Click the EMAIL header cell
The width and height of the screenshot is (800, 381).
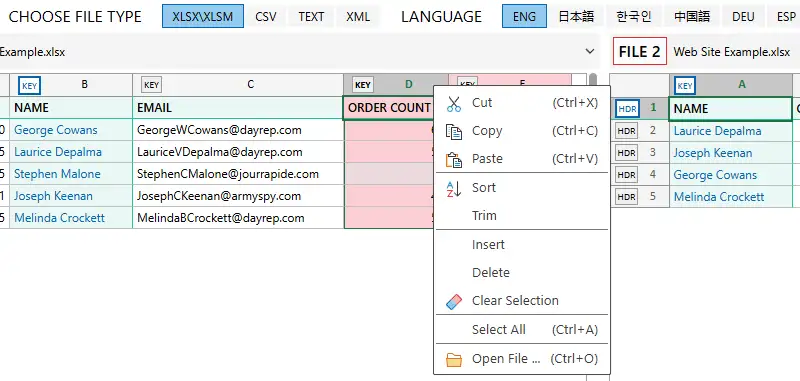coord(238,108)
